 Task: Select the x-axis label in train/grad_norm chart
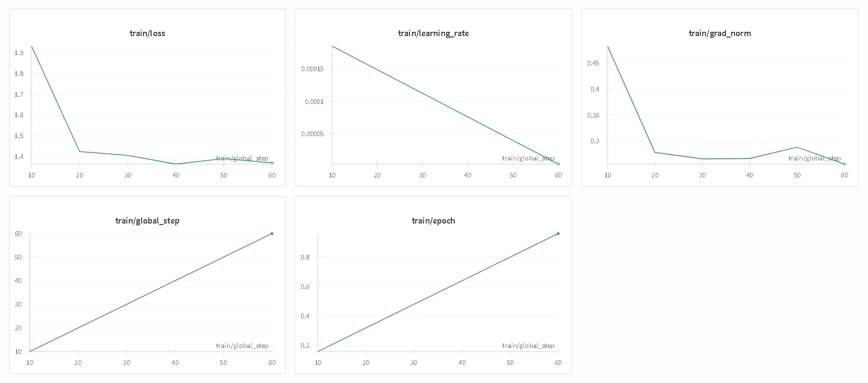[x=814, y=158]
